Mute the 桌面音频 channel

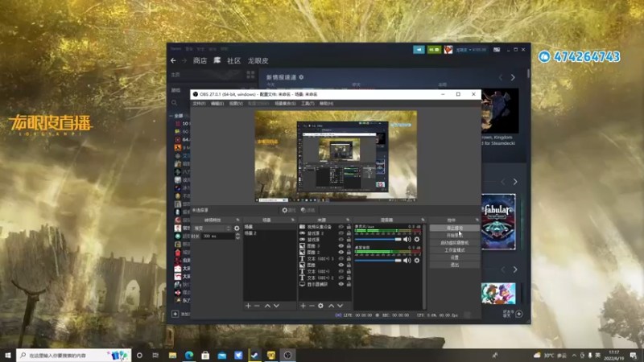(407, 260)
